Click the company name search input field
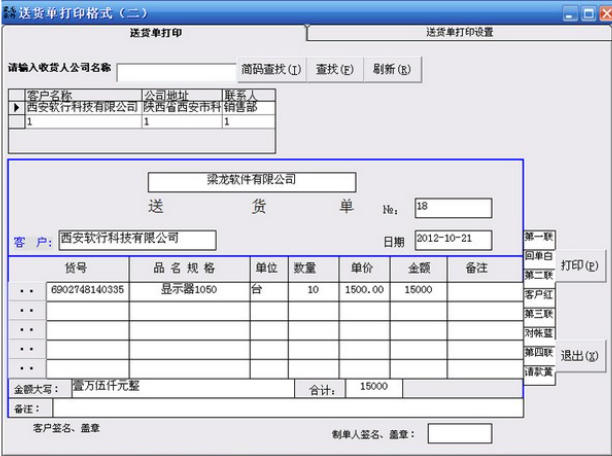The width and height of the screenshot is (612, 456). (x=176, y=72)
